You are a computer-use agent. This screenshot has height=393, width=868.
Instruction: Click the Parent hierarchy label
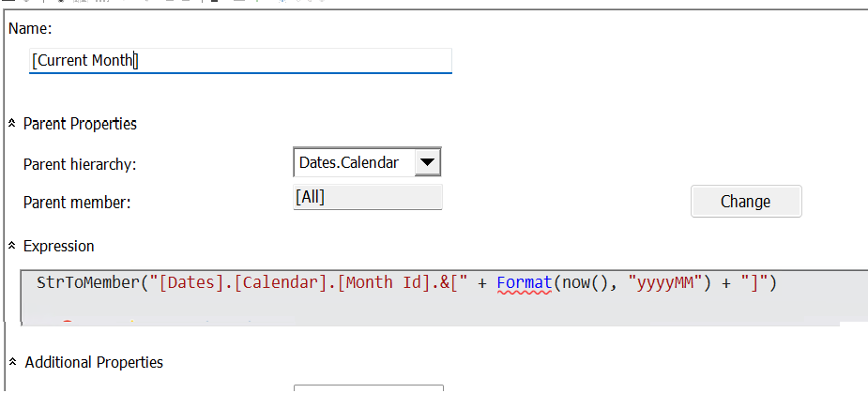80,164
